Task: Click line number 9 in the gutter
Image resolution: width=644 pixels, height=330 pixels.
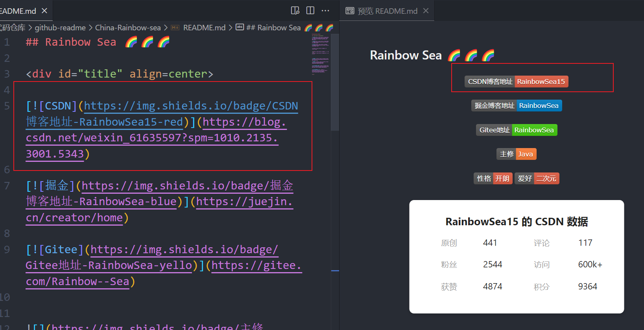Action: click(x=7, y=249)
